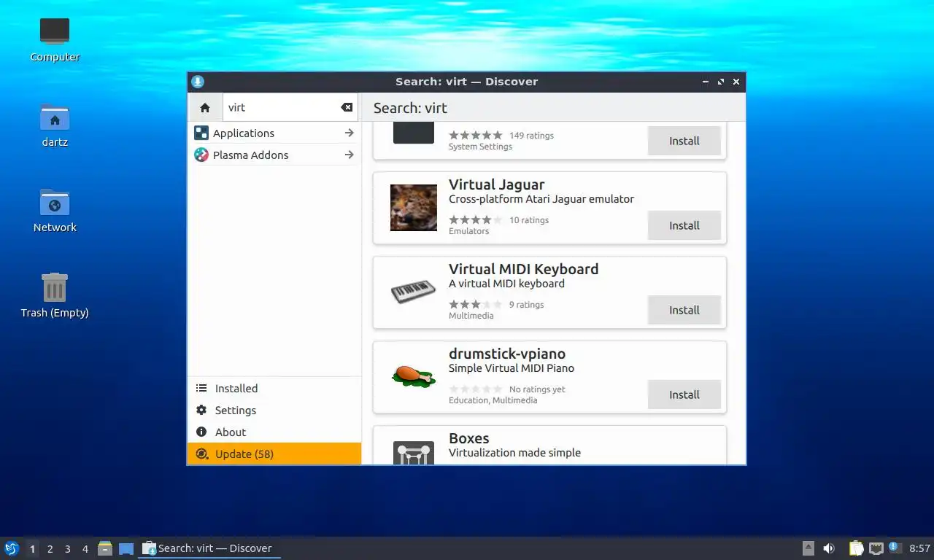Image resolution: width=934 pixels, height=560 pixels.
Task: Click the 8:57 clock
Action: 919,548
